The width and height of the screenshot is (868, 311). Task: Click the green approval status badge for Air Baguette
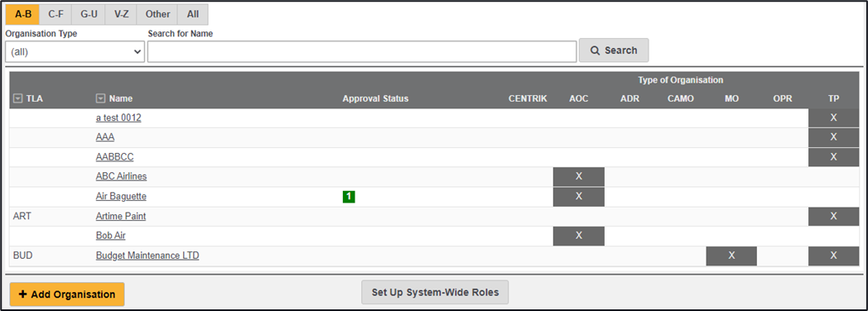(349, 196)
